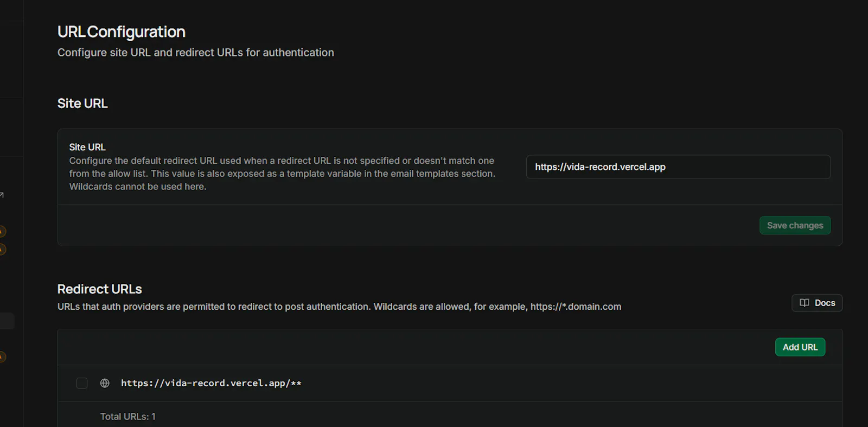868x427 pixels.
Task: Click the book icon in Docs button
Action: pyautogui.click(x=805, y=303)
